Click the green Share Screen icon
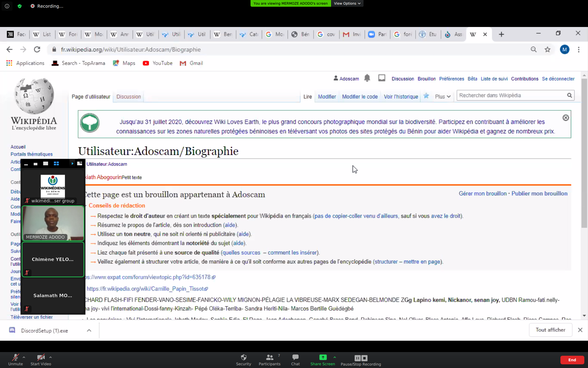Screen dimensions: 588x368 tap(323, 357)
